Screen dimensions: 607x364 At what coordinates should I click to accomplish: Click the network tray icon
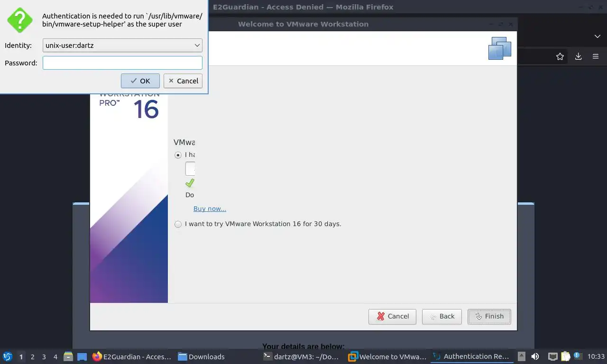[552, 356]
